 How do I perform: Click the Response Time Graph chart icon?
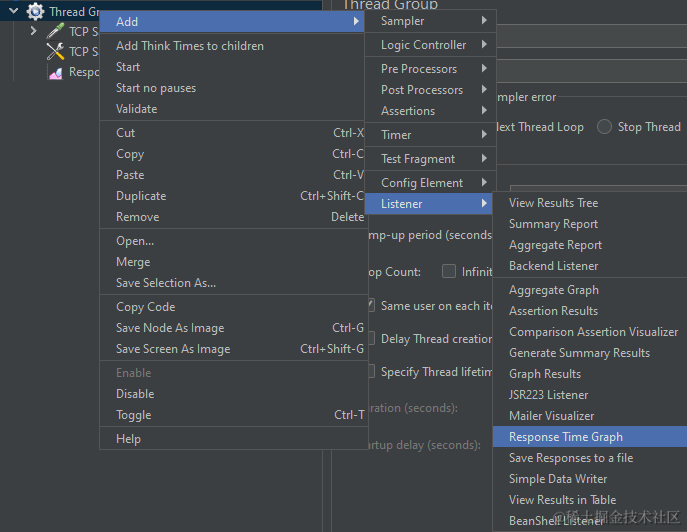point(56,72)
